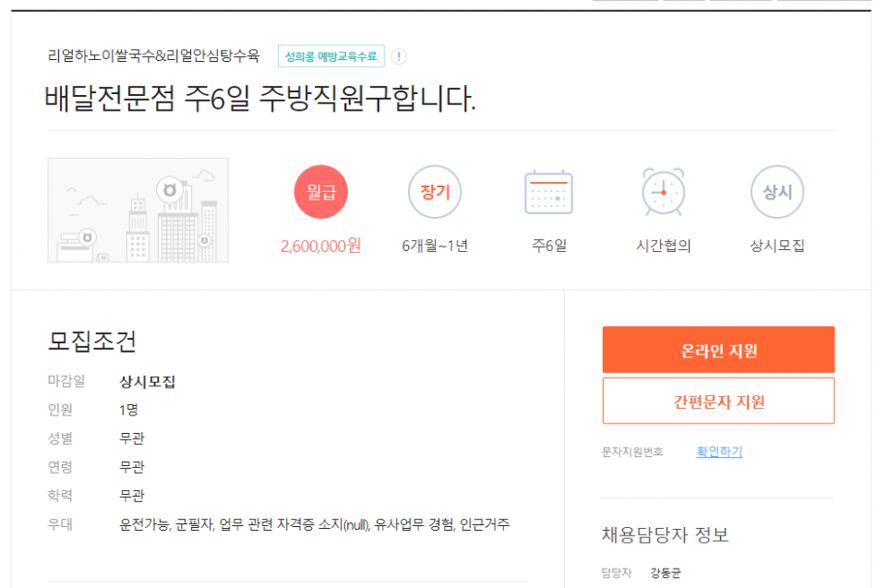Click the 채용담당자 정보 heading
This screenshot has height=588, width=877.
665,534
